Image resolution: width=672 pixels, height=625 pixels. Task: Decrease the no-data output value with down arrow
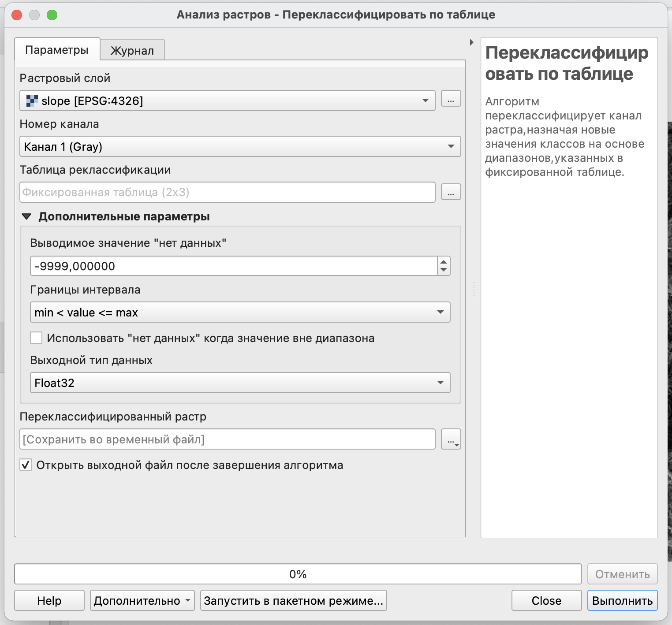coord(444,270)
